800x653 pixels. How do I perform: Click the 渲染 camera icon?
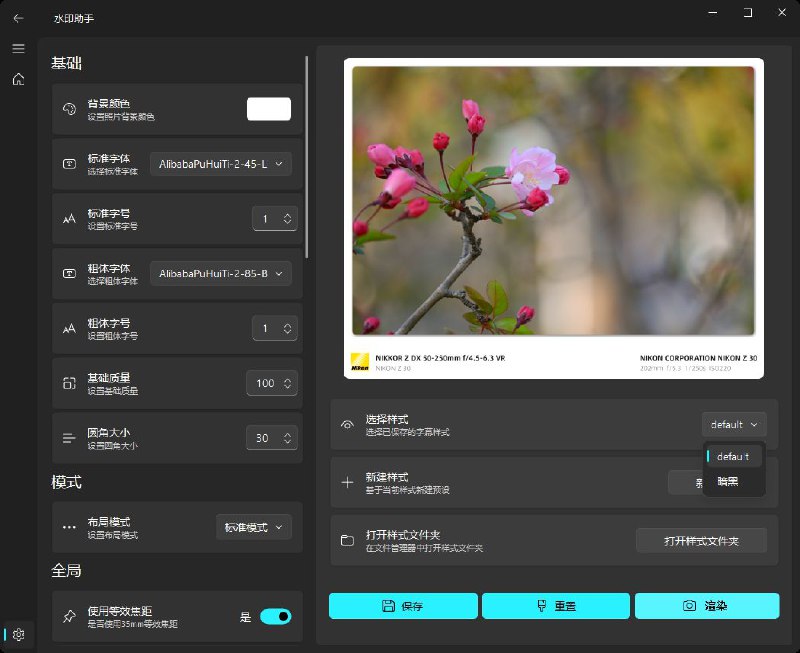pyautogui.click(x=690, y=605)
